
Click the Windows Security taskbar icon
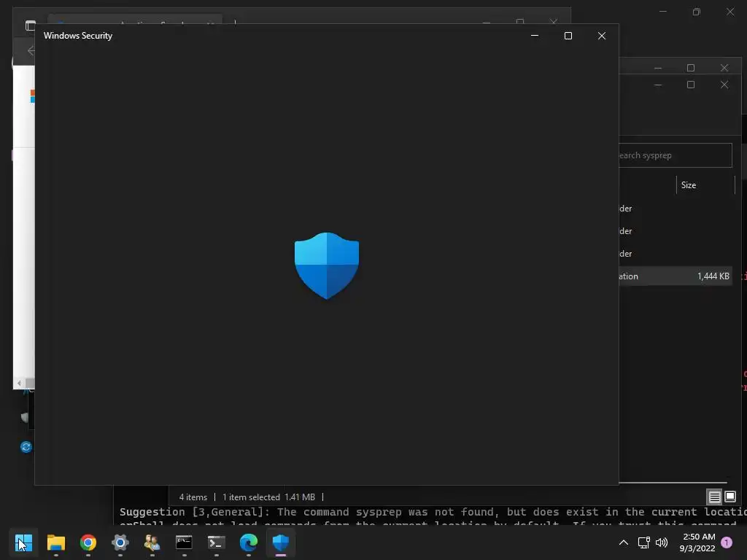pyautogui.click(x=281, y=542)
